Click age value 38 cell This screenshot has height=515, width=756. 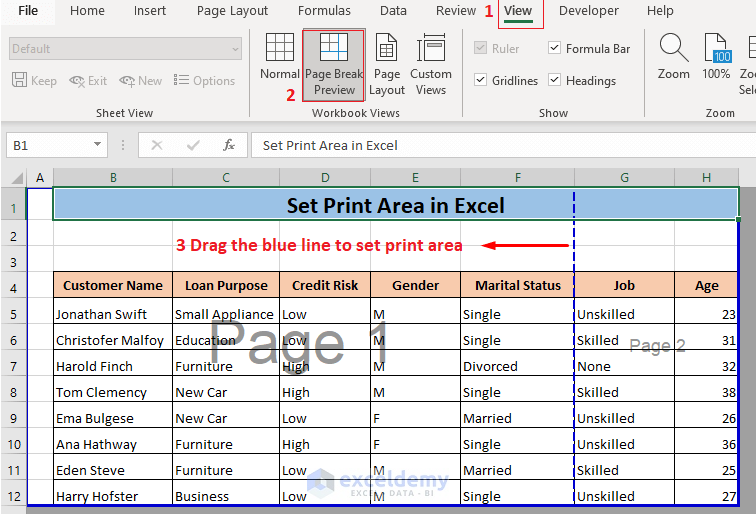706,389
